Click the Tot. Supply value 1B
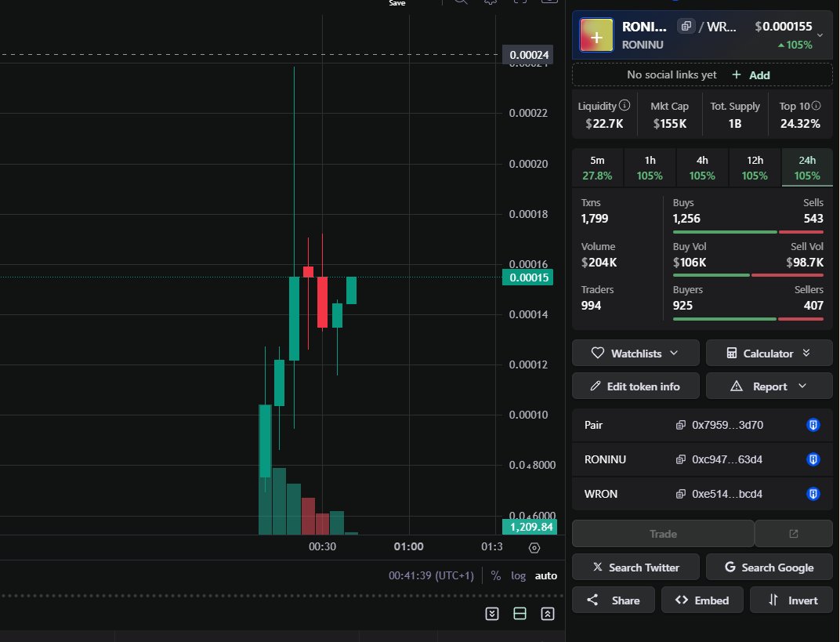 [x=735, y=124]
